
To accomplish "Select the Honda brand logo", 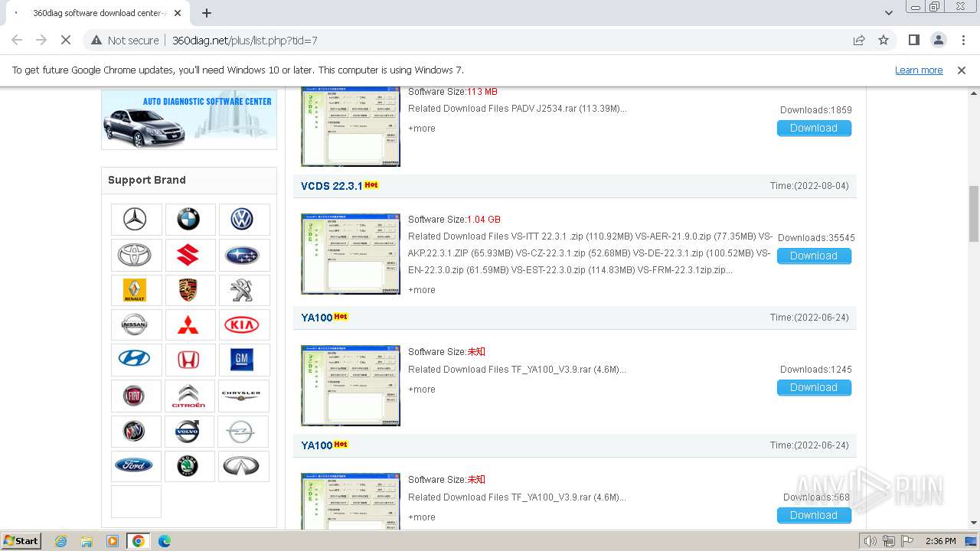I will [189, 359].
